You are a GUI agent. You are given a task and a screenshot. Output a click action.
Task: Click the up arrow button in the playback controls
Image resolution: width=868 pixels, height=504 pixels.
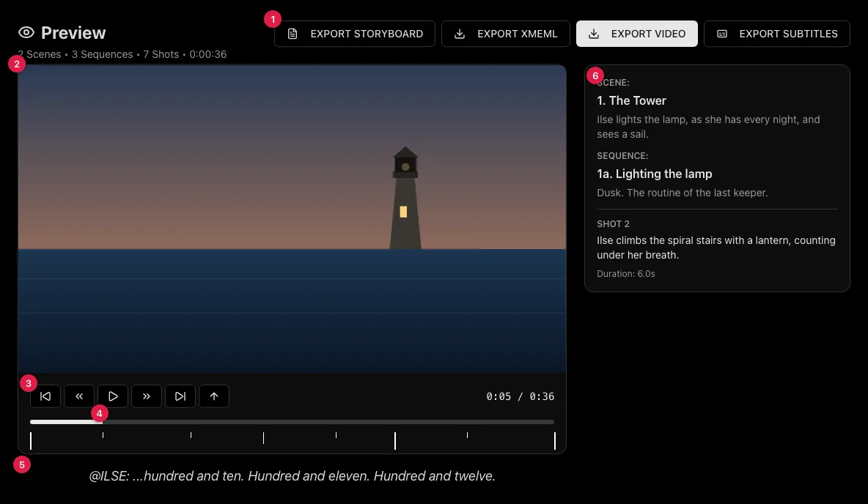(214, 396)
